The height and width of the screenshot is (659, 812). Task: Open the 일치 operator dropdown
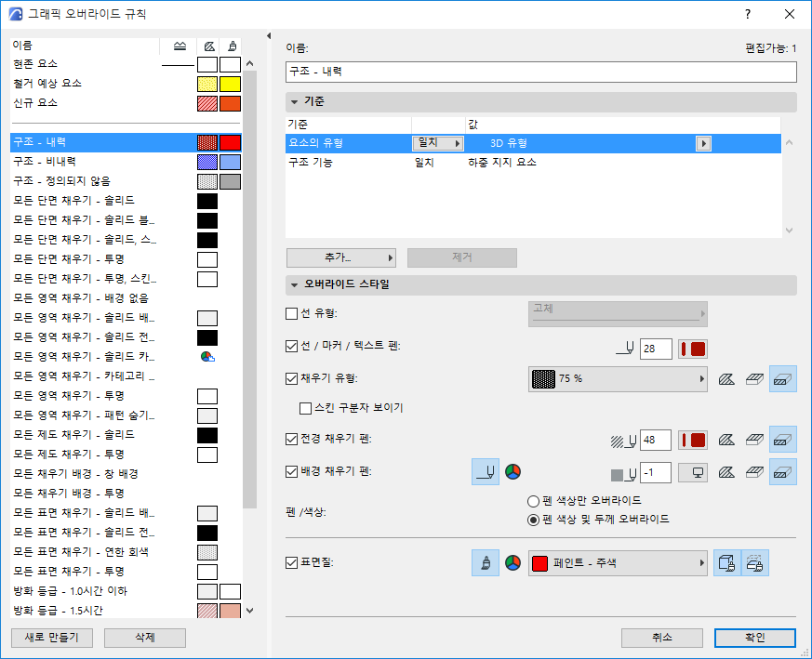pos(437,143)
